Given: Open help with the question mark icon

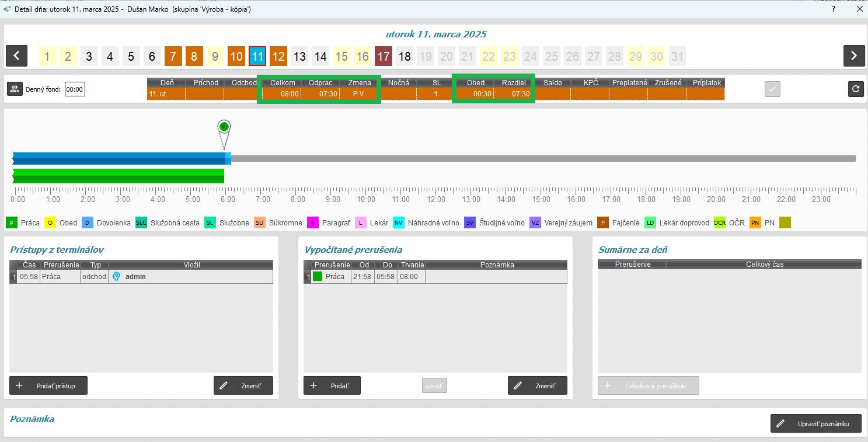Looking at the screenshot, I should [x=833, y=9].
